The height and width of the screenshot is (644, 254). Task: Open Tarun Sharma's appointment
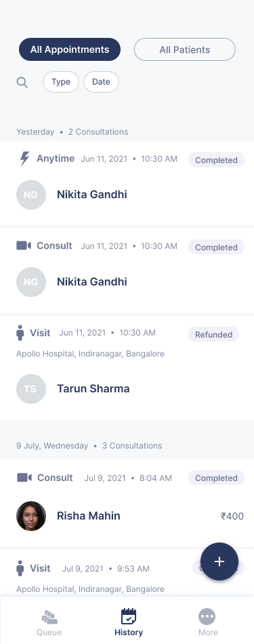(127, 367)
